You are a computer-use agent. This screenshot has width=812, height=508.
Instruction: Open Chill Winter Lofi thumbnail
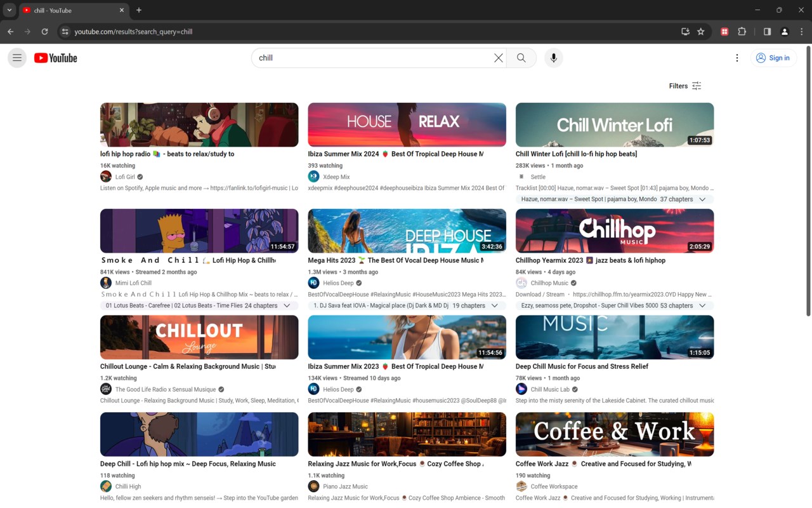click(x=615, y=124)
